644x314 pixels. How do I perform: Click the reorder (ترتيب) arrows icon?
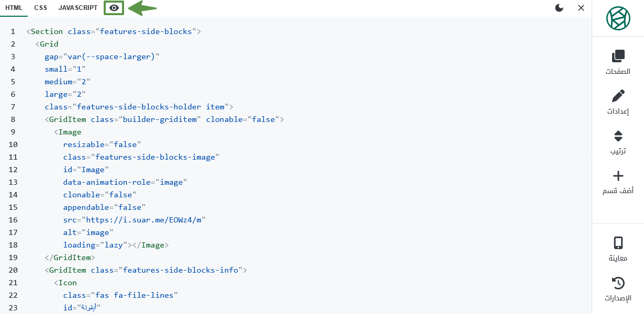click(618, 136)
